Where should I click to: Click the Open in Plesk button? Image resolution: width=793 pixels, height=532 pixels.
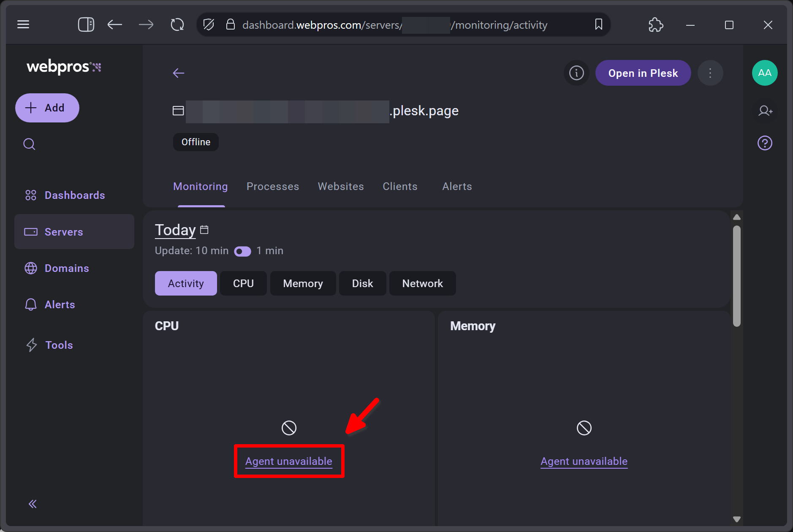(x=643, y=73)
